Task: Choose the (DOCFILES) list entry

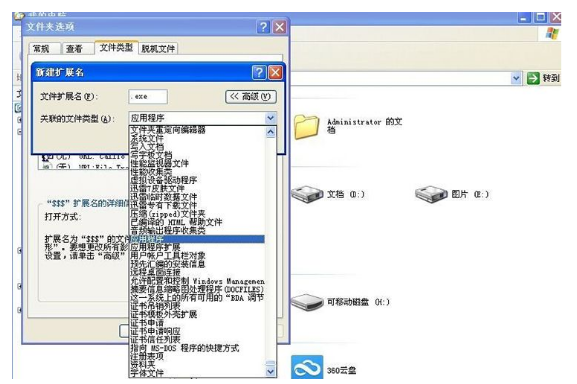Action: click(x=197, y=289)
